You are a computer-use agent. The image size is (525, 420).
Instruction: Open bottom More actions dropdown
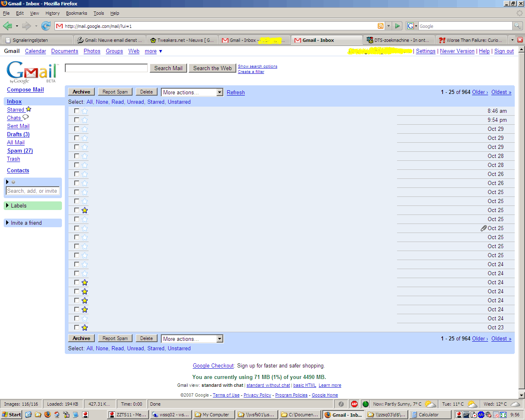192,339
